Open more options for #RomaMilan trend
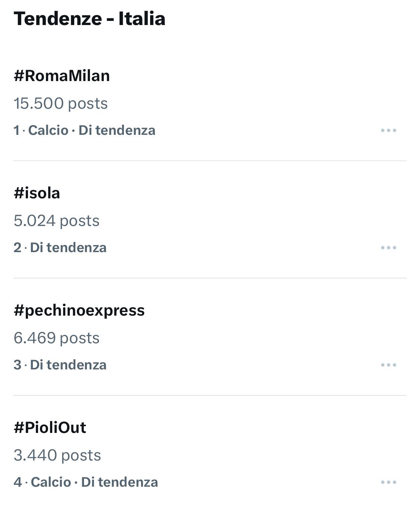The image size is (420, 505). pos(388,130)
